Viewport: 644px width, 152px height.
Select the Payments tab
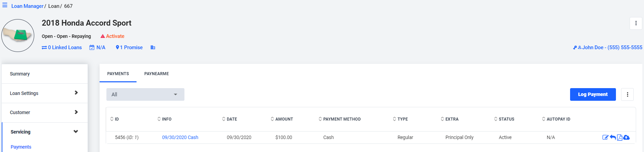(118, 74)
